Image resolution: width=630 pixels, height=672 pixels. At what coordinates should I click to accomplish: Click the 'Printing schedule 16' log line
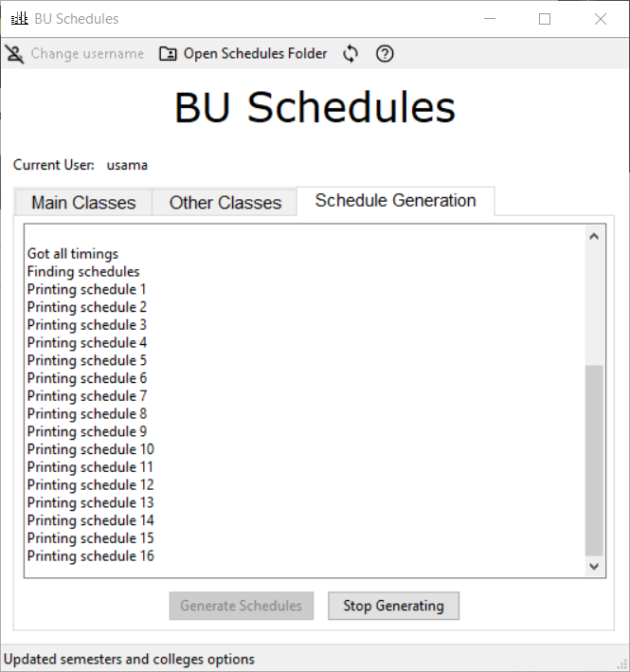tap(91, 556)
